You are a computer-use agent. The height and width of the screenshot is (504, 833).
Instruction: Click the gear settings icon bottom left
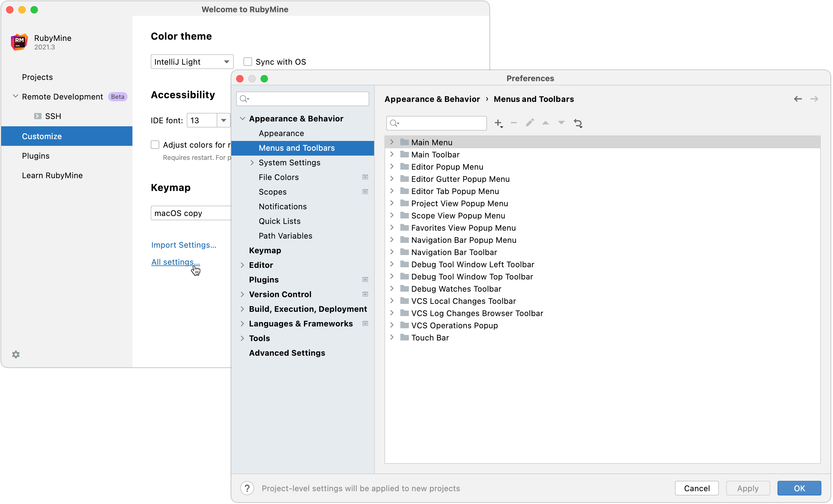(16, 354)
